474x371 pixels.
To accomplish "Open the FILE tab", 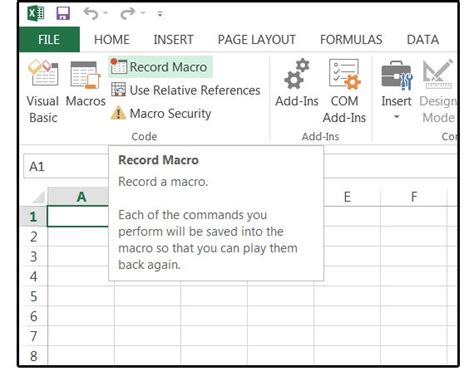I will (49, 40).
